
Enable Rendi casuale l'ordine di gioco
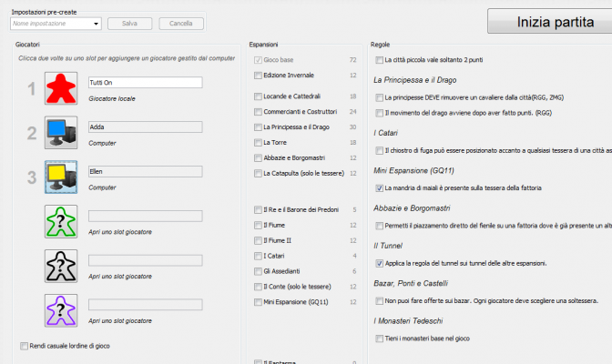click(24, 346)
